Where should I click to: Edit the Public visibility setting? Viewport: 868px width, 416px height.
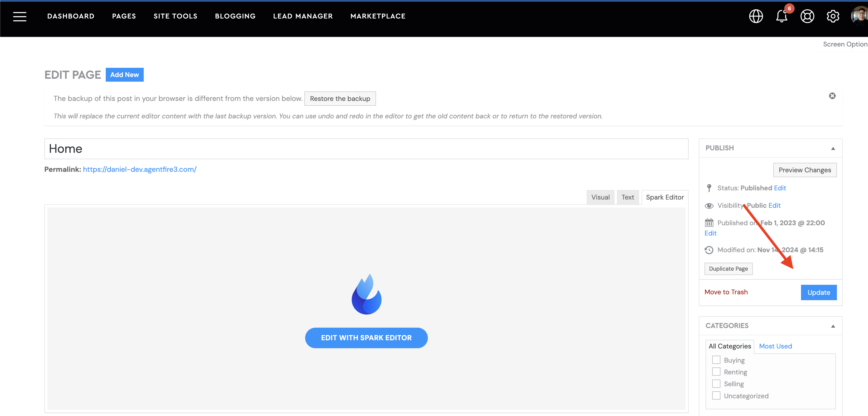774,205
